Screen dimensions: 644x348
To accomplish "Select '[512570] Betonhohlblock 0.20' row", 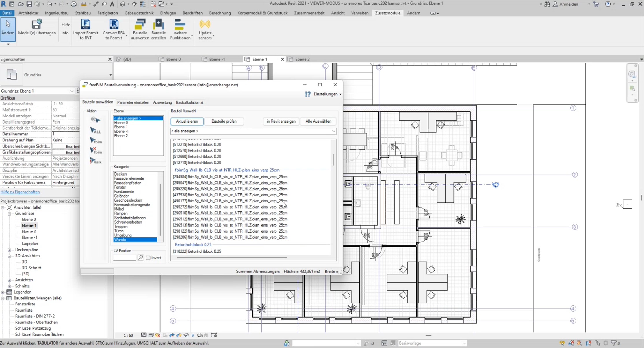I will [197, 150].
